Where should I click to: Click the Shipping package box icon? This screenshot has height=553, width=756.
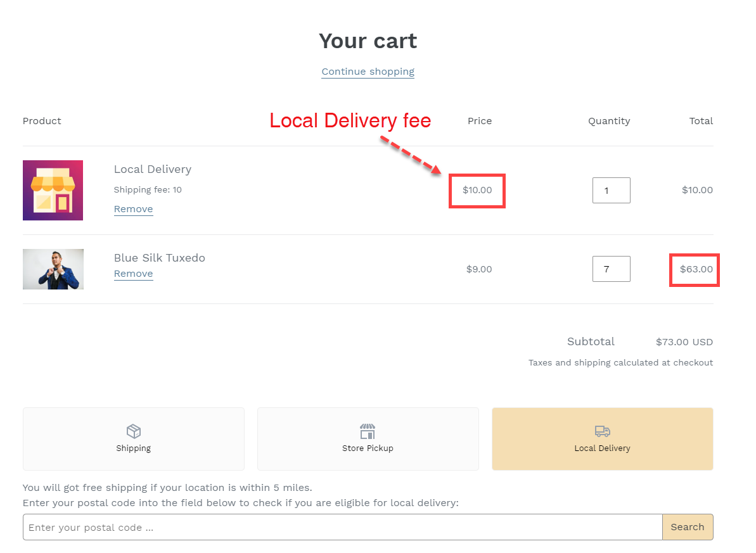(133, 431)
